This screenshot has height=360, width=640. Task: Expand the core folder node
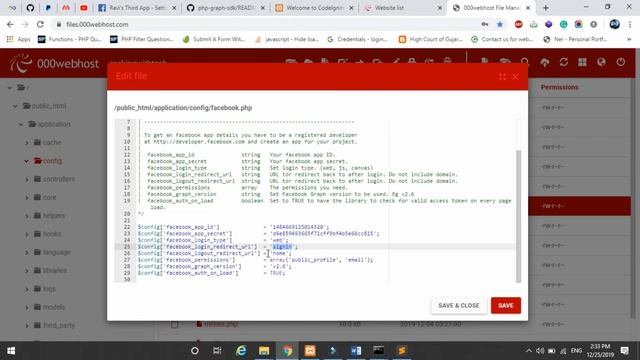27,198
